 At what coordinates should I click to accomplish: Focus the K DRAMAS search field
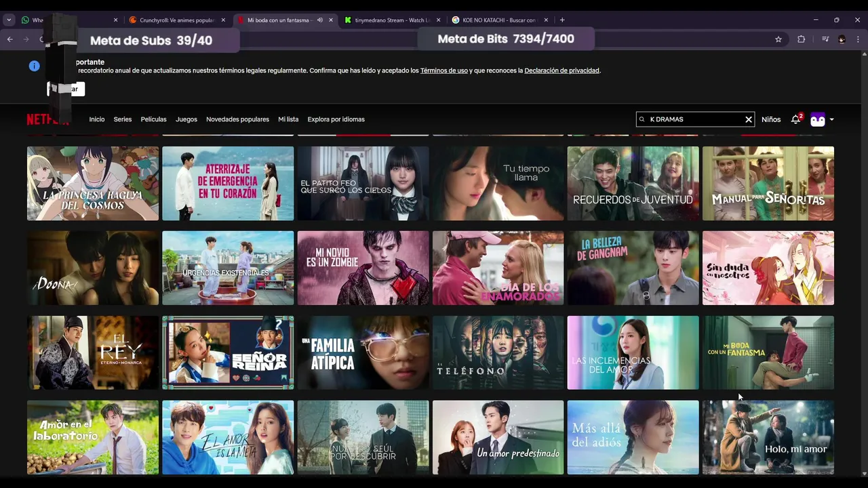pyautogui.click(x=695, y=119)
